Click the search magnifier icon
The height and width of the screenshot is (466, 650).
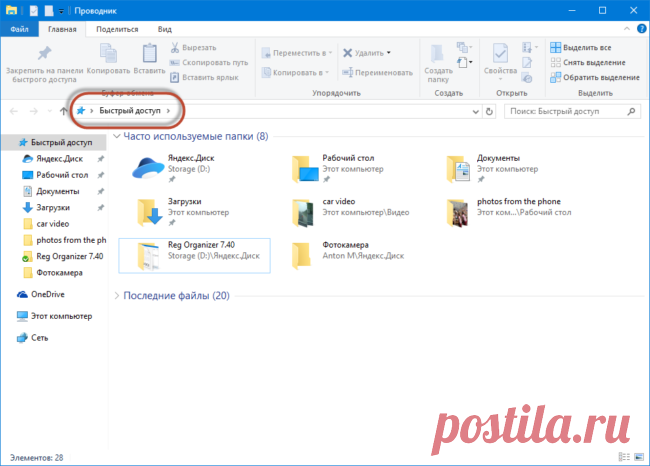[x=631, y=111]
